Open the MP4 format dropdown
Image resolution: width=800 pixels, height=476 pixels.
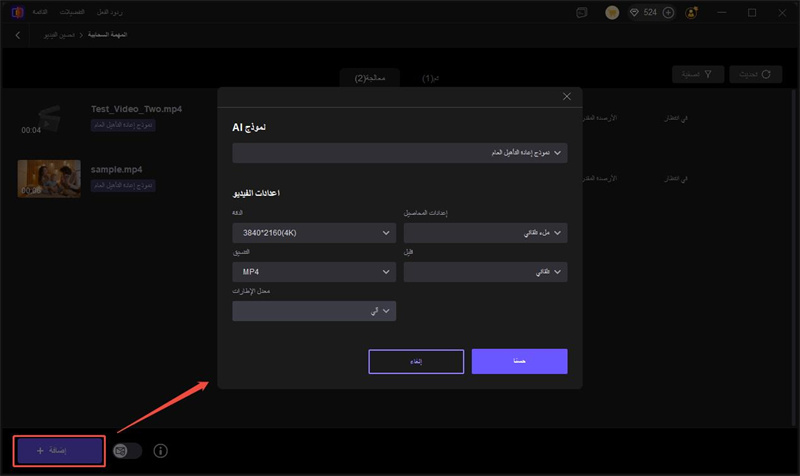tap(314, 272)
